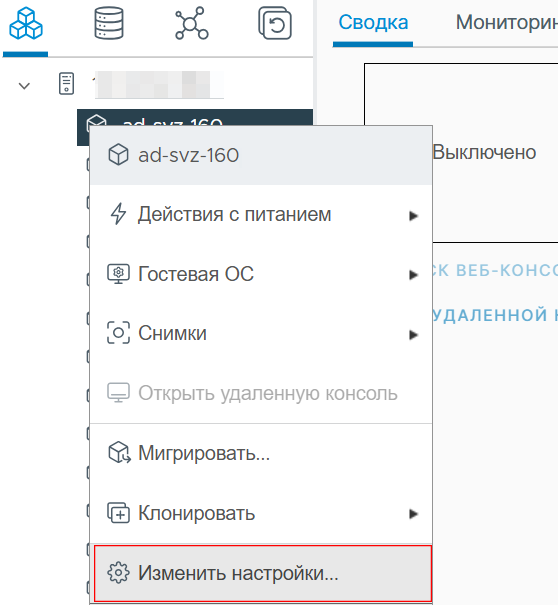
Task: Click the ad-svz-160 context menu header
Action: 261,155
